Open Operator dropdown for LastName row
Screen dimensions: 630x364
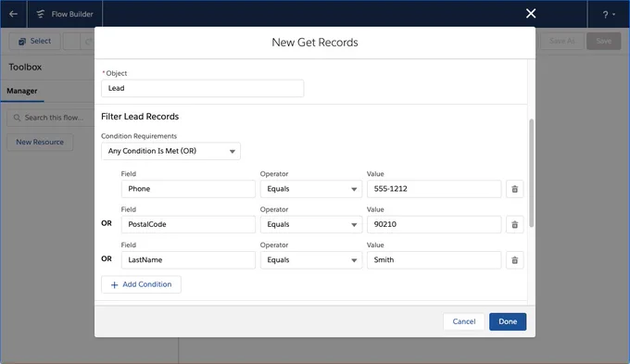(311, 260)
